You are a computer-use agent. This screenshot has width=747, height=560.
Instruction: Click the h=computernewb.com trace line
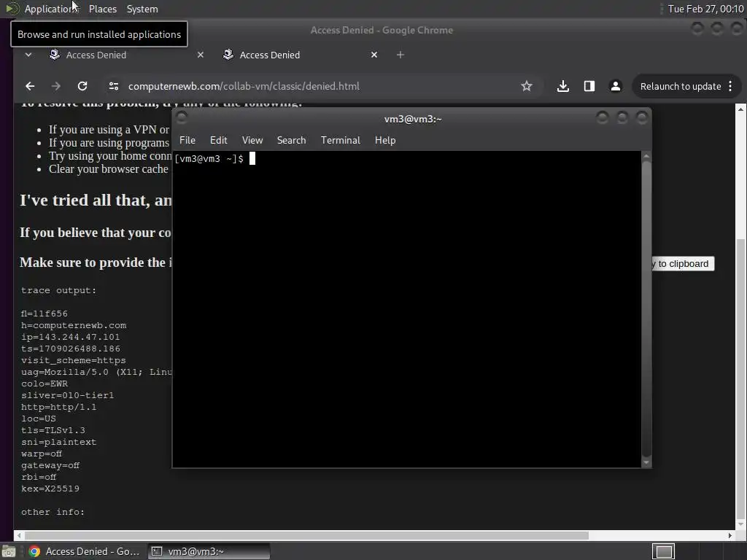click(74, 325)
